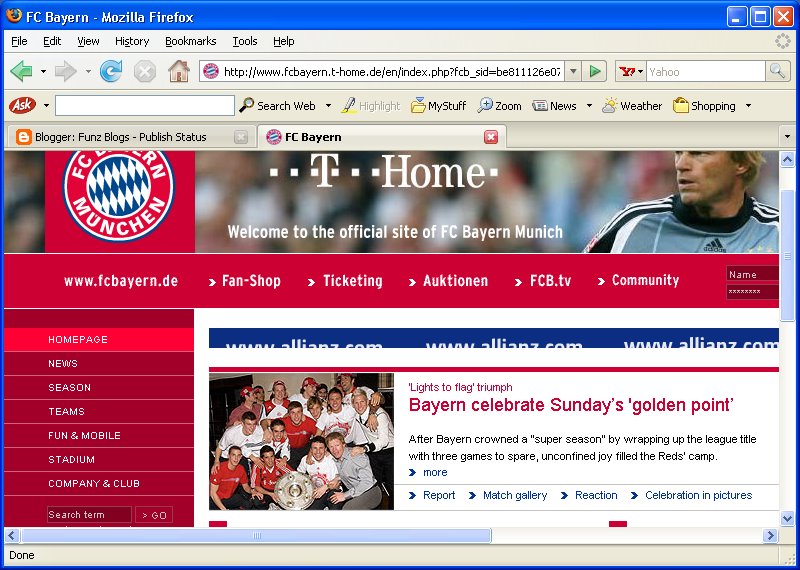The height and width of the screenshot is (570, 800).
Task: Open the Help menu
Action: click(x=284, y=41)
